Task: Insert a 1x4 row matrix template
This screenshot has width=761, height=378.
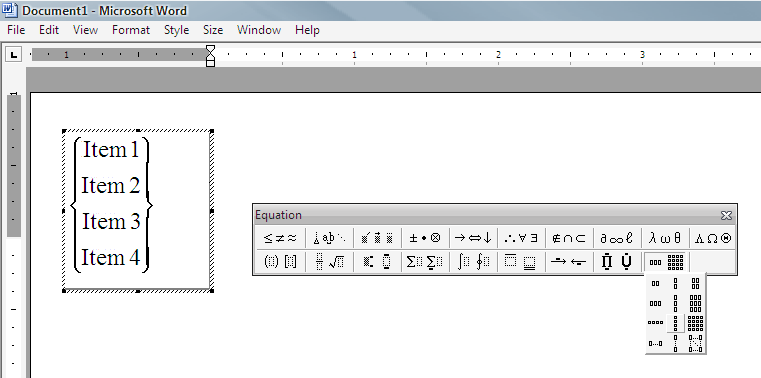Action: pos(656,323)
